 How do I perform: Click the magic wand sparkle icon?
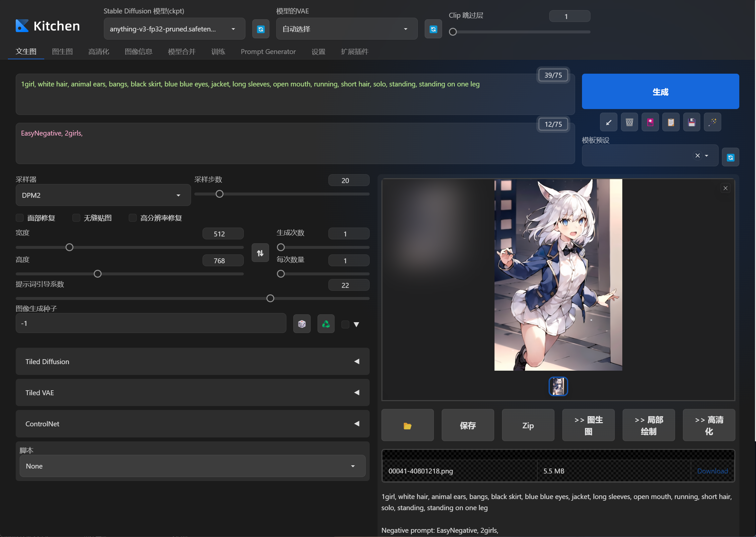coord(712,122)
